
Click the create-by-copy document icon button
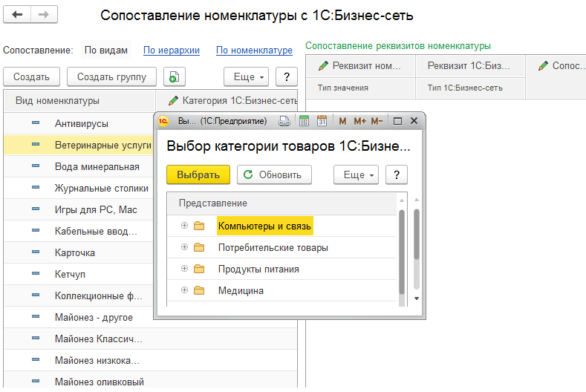click(174, 76)
